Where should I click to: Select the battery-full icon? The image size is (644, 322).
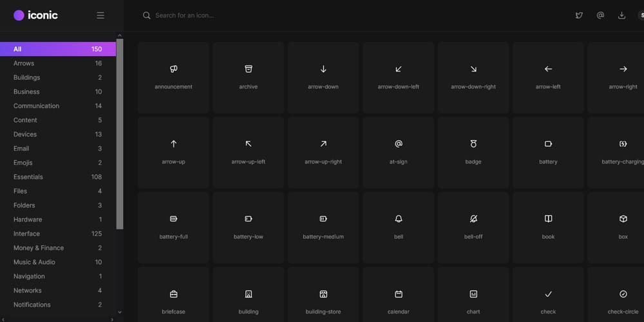(x=173, y=227)
